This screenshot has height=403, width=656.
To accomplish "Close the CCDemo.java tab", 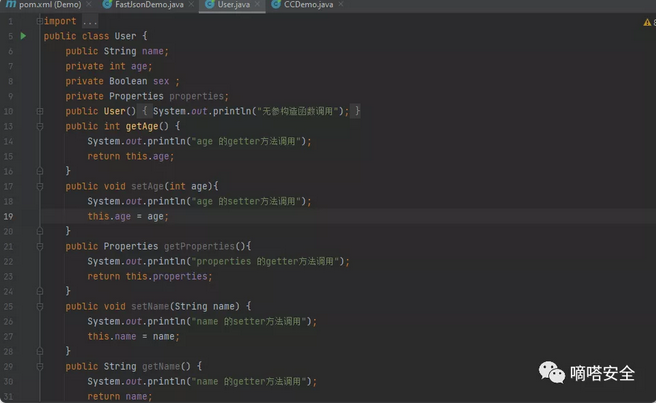I will tap(341, 5).
